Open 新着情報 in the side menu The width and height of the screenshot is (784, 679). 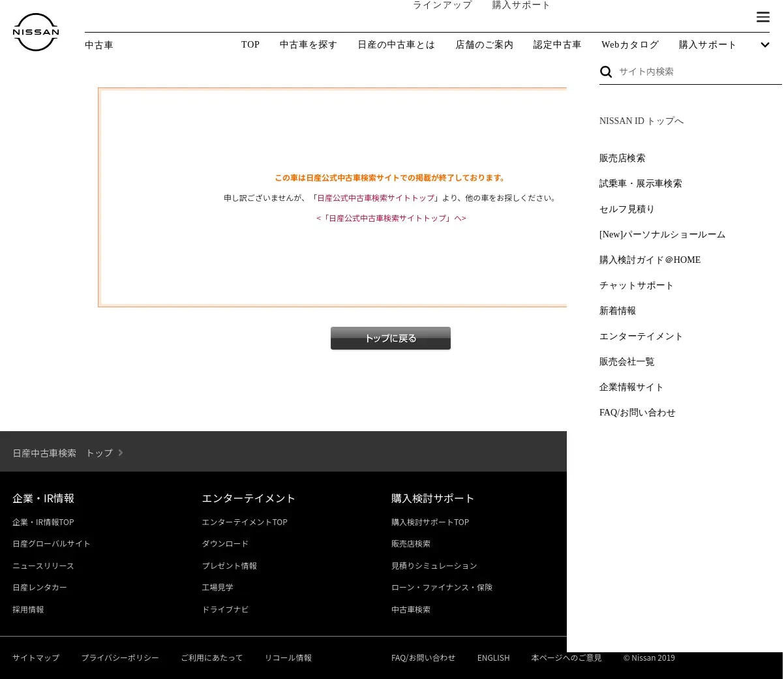(x=617, y=311)
